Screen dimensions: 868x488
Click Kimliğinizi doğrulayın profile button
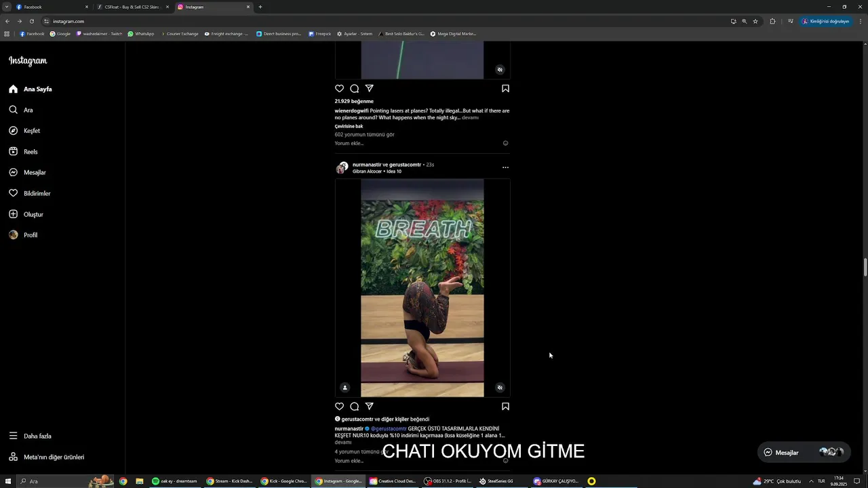pyautogui.click(x=825, y=21)
